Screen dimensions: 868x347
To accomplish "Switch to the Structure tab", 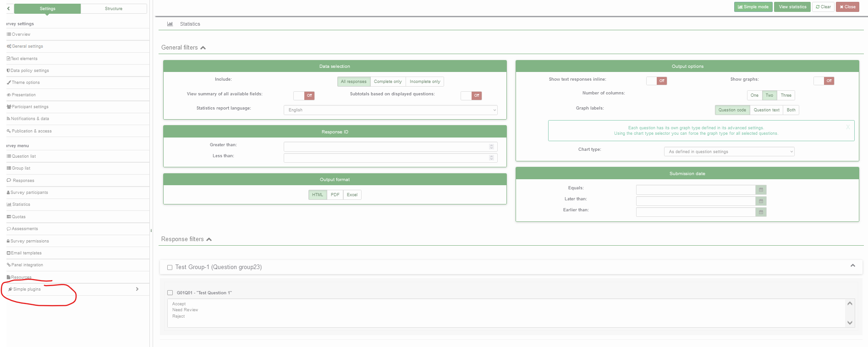I will [x=114, y=9].
